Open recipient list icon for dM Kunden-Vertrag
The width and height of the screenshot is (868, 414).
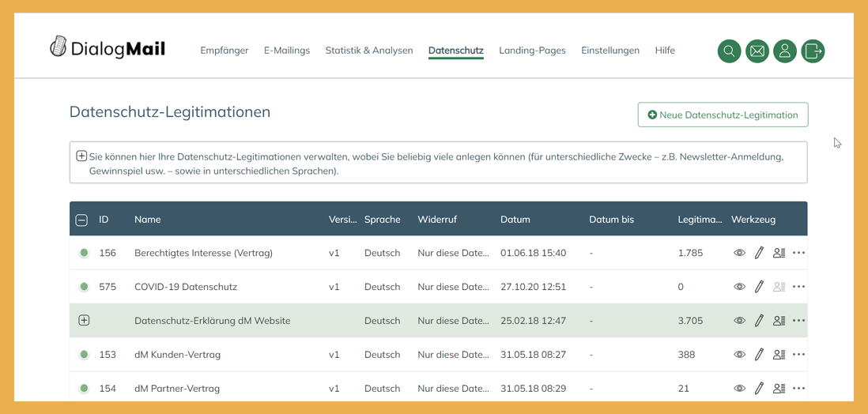(779, 354)
